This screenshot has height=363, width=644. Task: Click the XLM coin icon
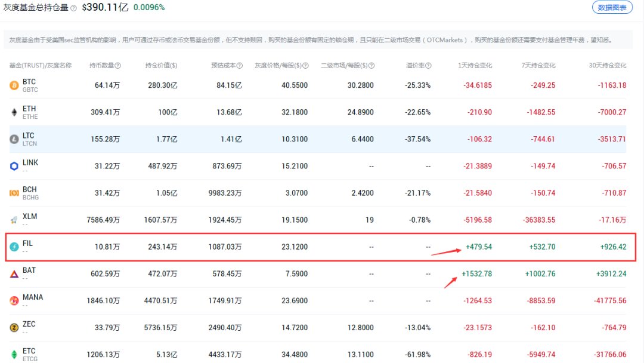pyautogui.click(x=14, y=220)
